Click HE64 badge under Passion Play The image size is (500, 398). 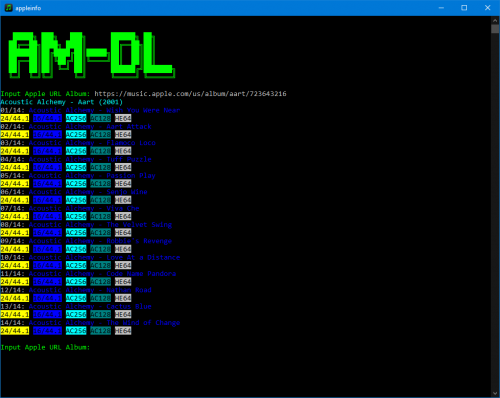point(123,184)
